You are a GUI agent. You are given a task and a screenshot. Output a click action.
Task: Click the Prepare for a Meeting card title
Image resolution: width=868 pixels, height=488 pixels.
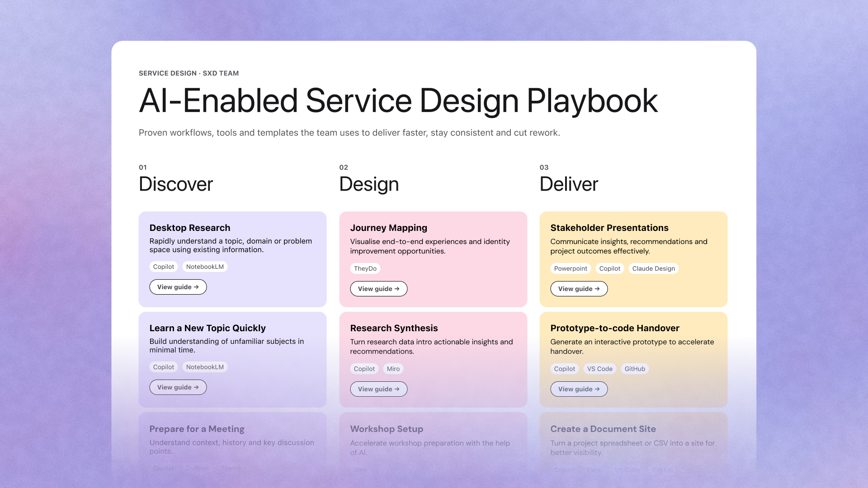[x=197, y=429]
